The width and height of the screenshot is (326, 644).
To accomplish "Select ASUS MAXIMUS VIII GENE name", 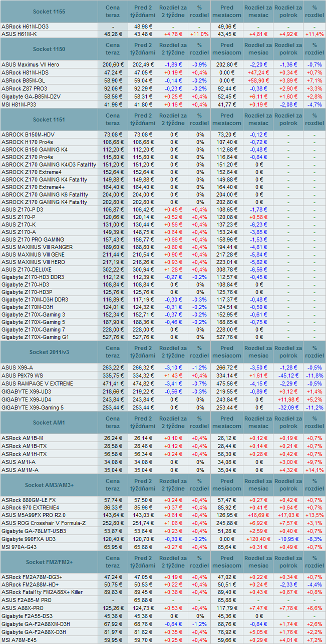I will coord(33,254).
